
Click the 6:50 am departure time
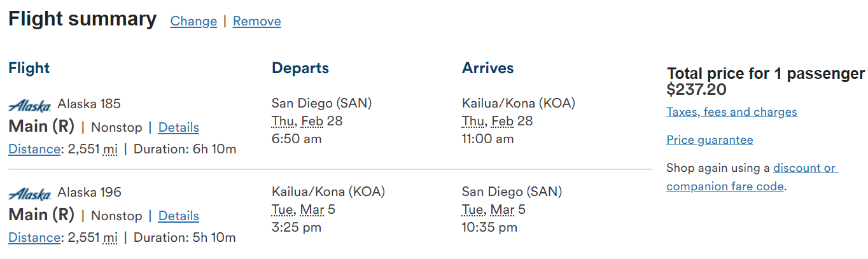pos(297,139)
